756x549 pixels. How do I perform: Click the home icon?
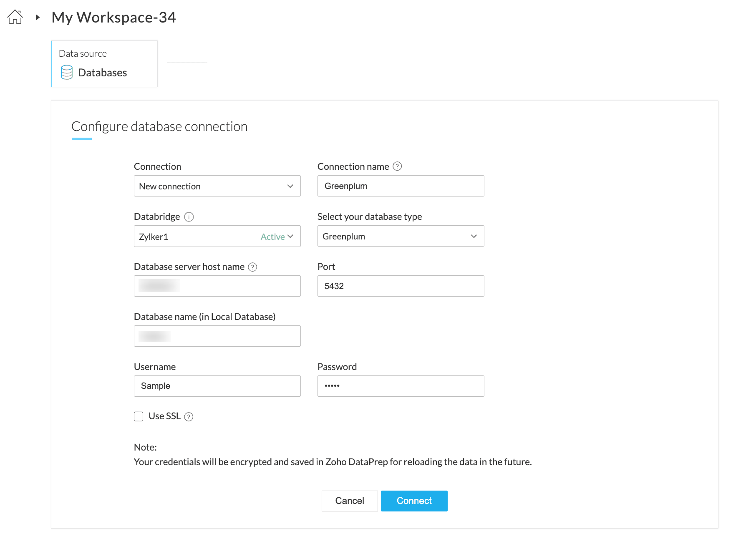tap(15, 17)
